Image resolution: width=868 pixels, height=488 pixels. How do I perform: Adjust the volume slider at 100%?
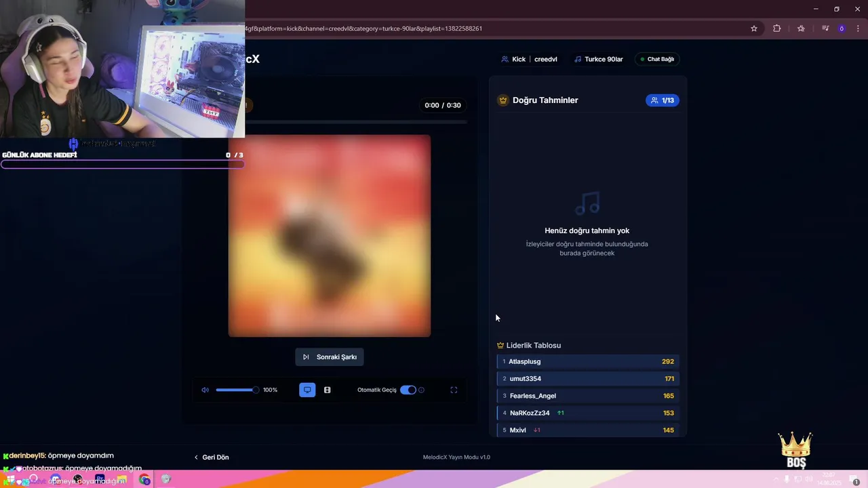236,390
